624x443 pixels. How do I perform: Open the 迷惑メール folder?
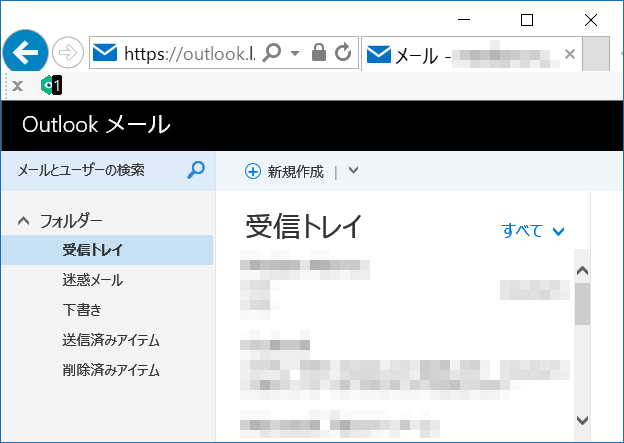(92, 280)
